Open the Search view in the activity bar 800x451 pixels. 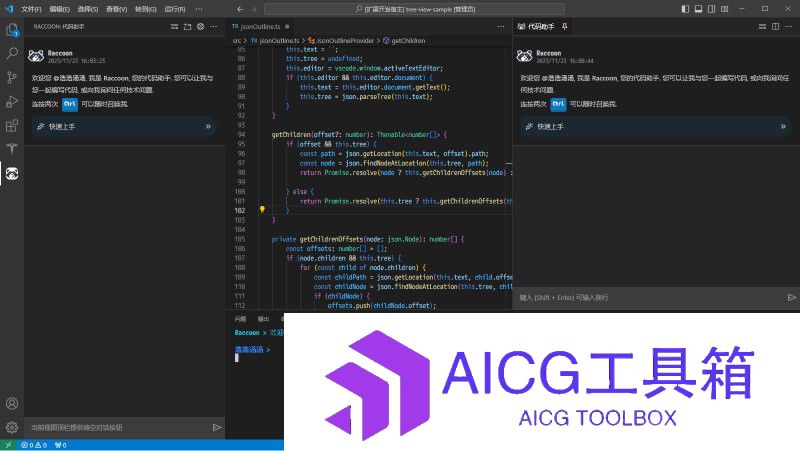click(x=12, y=53)
